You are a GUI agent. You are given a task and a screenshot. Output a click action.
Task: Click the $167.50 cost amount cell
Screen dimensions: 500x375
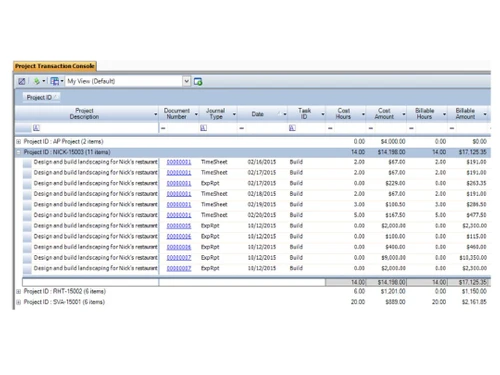[395, 215]
